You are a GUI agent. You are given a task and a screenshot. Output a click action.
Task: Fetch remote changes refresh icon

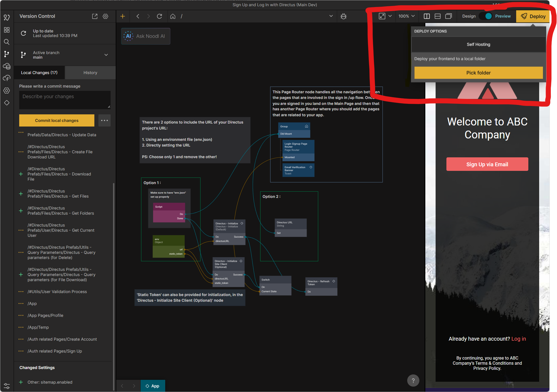pos(24,33)
